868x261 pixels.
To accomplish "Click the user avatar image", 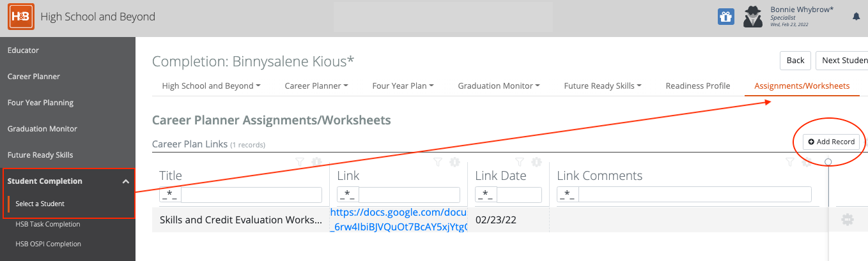I will coord(752,17).
